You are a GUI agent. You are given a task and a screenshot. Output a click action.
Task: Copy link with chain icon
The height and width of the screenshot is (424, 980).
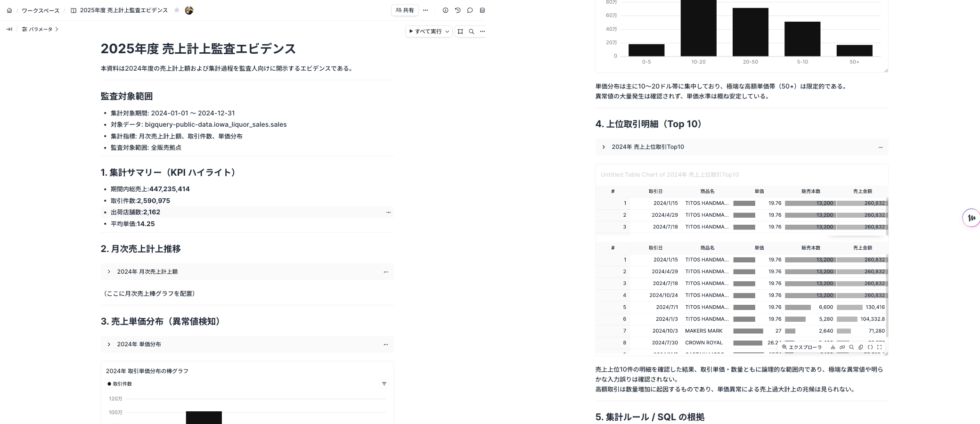point(842,347)
